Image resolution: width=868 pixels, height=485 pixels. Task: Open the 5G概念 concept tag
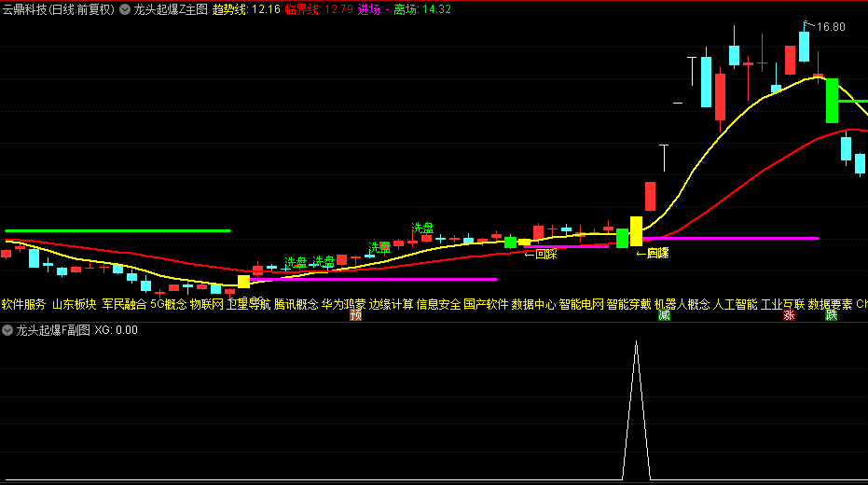(x=169, y=304)
